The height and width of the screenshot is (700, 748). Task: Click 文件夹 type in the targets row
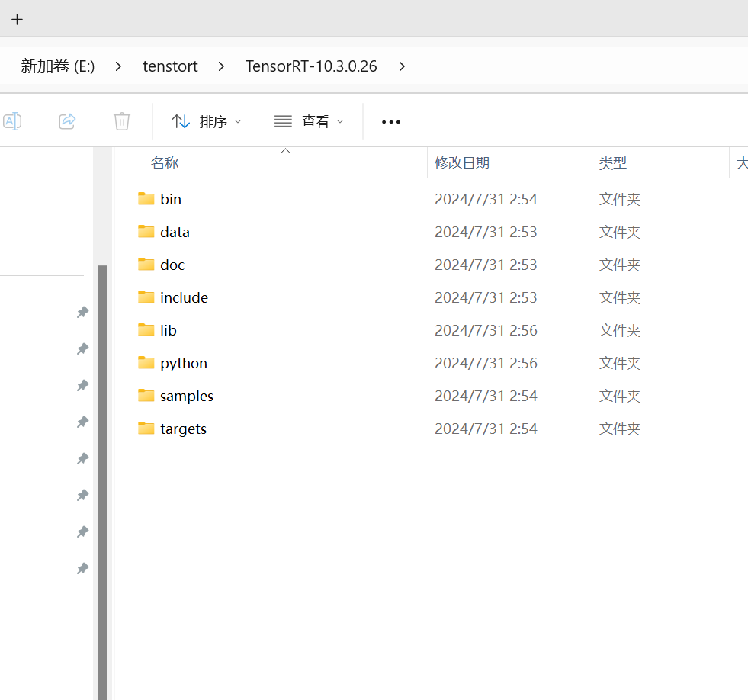pos(620,429)
